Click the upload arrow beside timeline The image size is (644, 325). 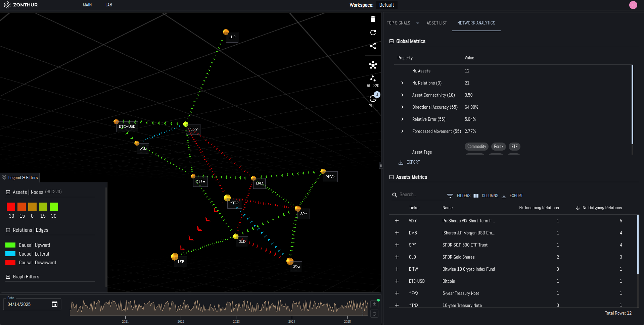click(x=374, y=304)
